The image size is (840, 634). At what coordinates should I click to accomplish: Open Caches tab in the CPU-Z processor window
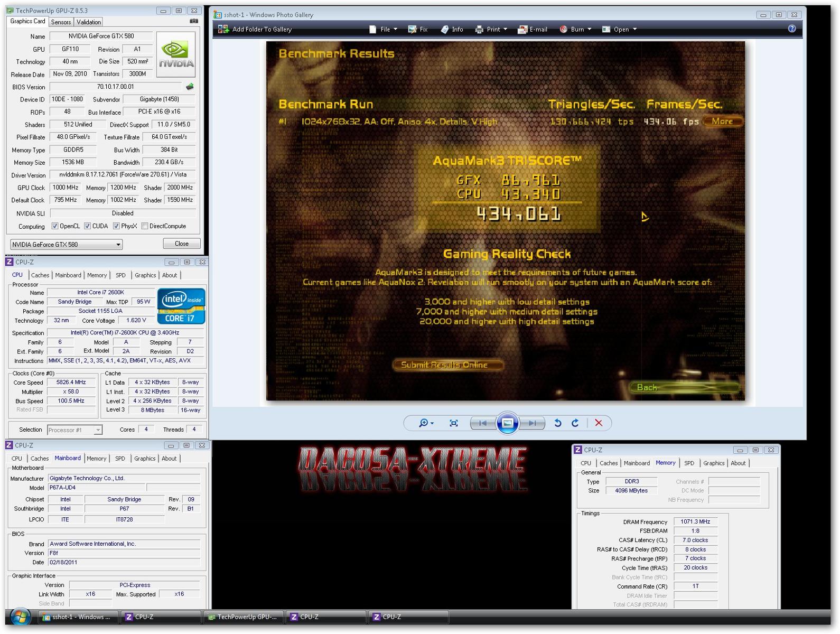(40, 275)
